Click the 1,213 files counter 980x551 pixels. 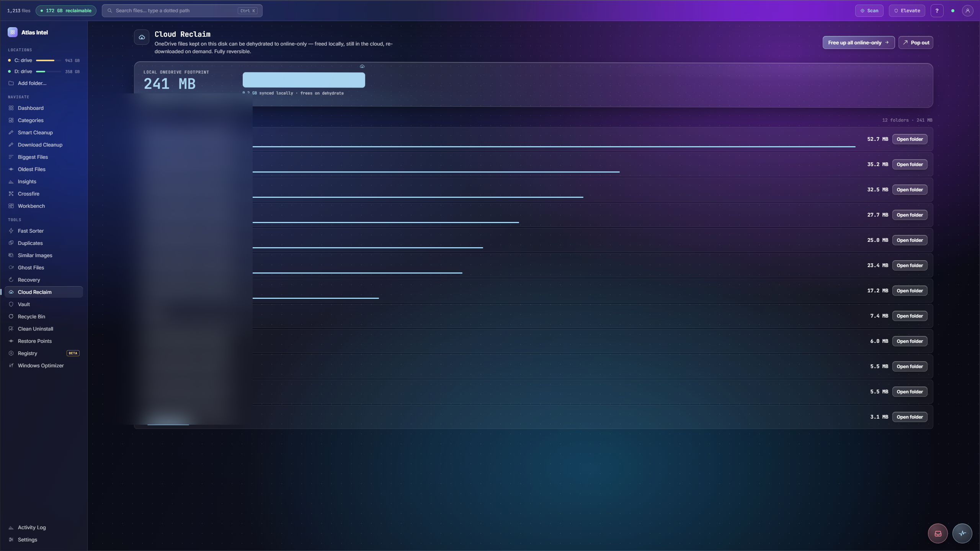point(18,11)
